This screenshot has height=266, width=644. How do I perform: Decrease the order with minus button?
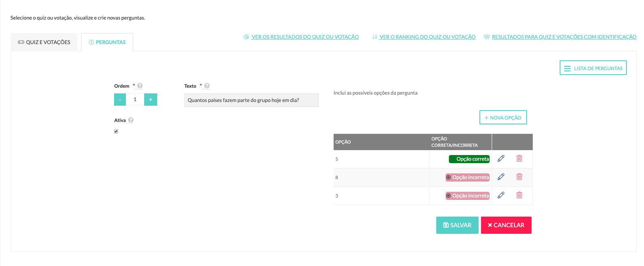[120, 100]
